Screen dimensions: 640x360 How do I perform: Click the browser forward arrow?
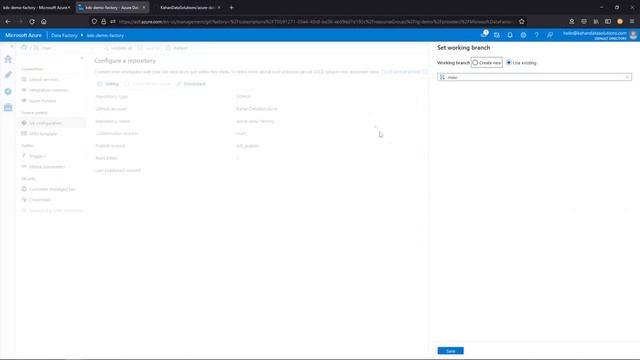click(x=20, y=21)
